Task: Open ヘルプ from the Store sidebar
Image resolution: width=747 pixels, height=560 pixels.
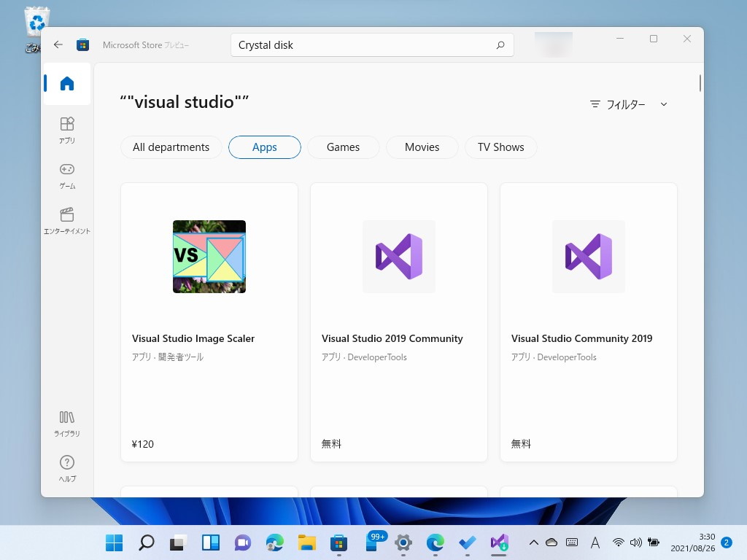Action: (x=66, y=469)
